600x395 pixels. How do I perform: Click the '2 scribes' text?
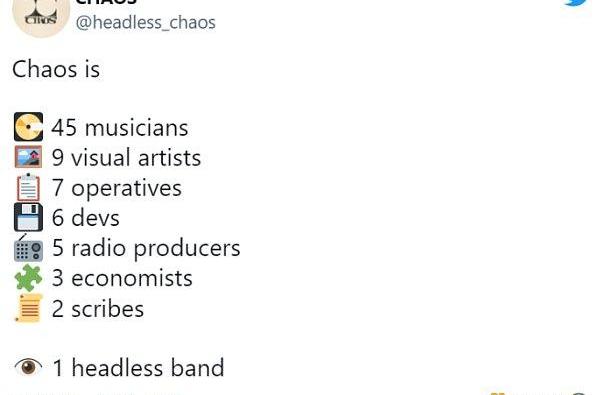coord(98,308)
